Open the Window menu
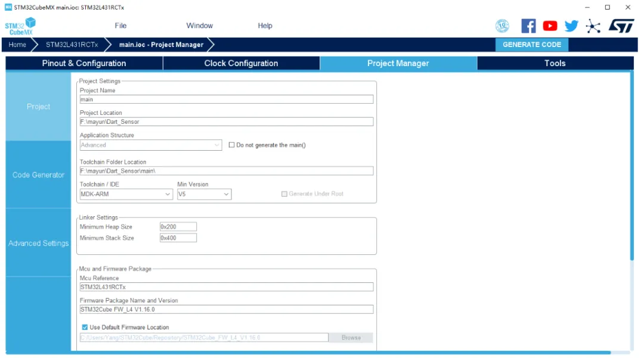 200,26
